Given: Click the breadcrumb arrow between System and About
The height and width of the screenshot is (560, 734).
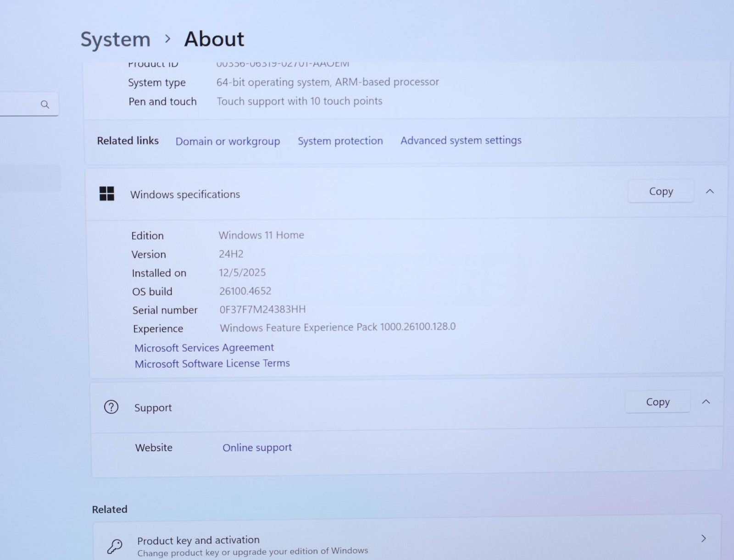Looking at the screenshot, I should coord(167,39).
